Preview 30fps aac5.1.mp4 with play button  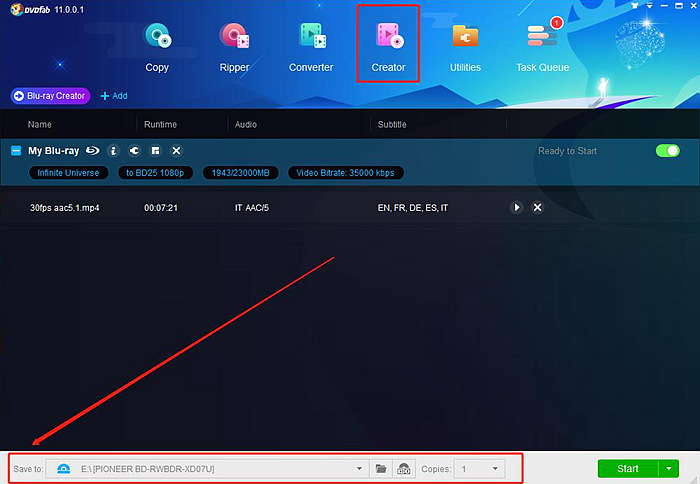click(x=517, y=207)
